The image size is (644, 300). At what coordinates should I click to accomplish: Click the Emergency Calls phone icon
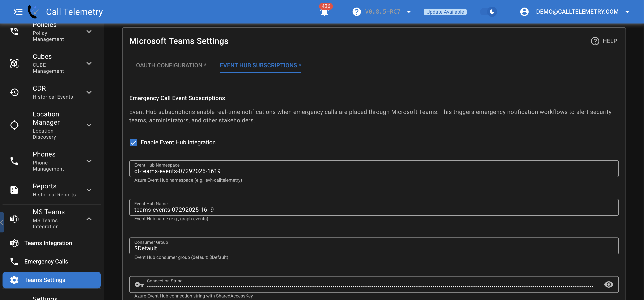coord(14,262)
